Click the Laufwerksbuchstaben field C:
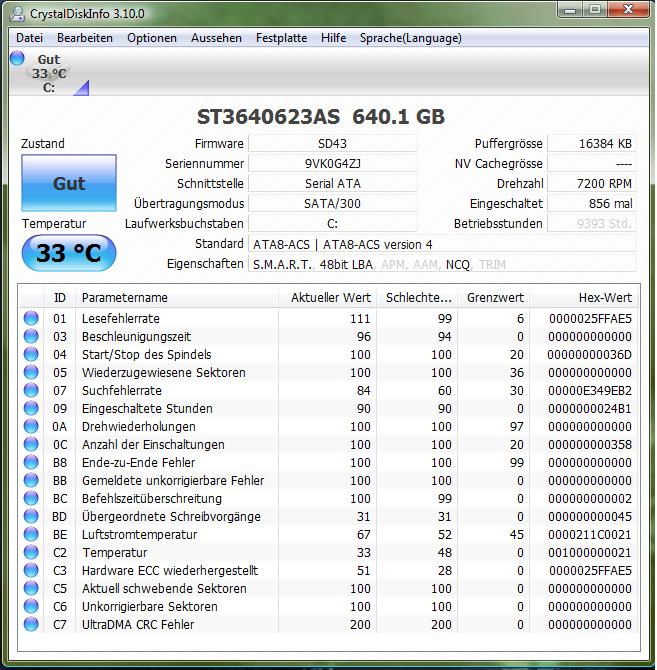Screen dimensions: 657x670 (333, 223)
